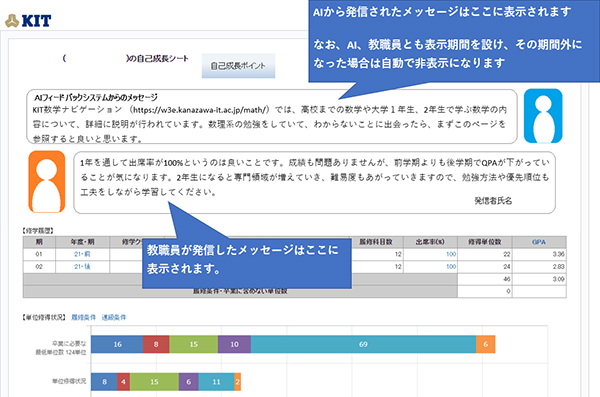
Task: Open the 連続条件 link
Action: coord(114,317)
